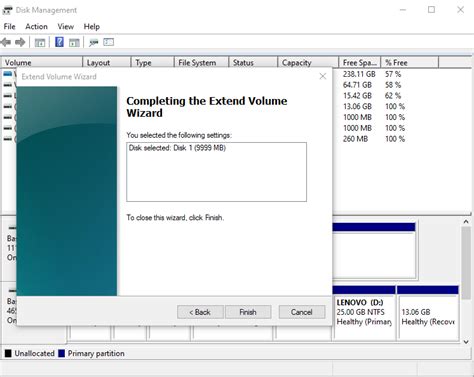
Task: Sort by the % Free column header
Action: pyautogui.click(x=410, y=63)
